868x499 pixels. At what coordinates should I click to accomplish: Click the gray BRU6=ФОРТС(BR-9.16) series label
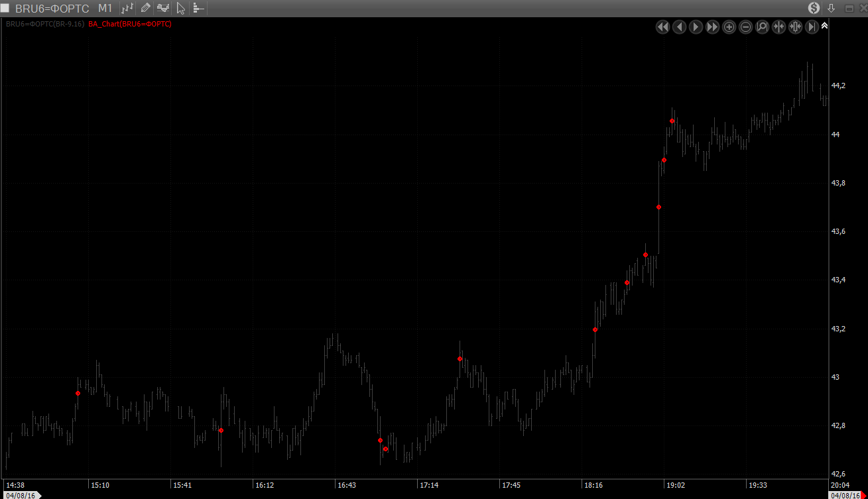44,24
